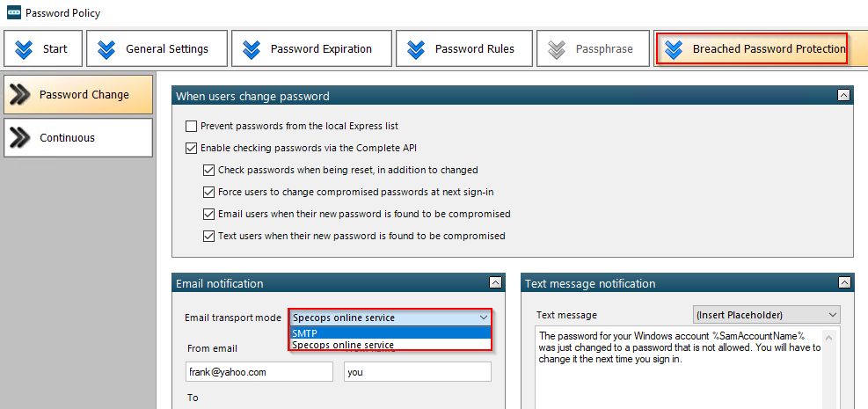Click the greyed Passphrase chevron icon
This screenshot has height=409, width=868.
point(557,48)
